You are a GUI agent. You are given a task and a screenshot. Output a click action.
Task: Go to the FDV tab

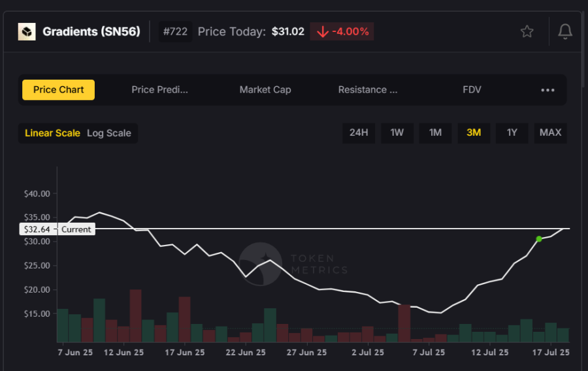[472, 90]
